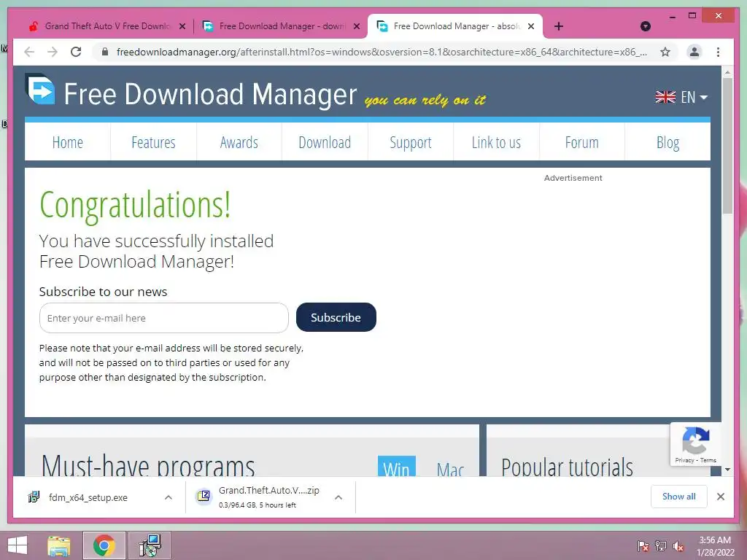This screenshot has height=560, width=747.
Task: Open the reCAPTCHA Privacy link
Action: (x=684, y=461)
